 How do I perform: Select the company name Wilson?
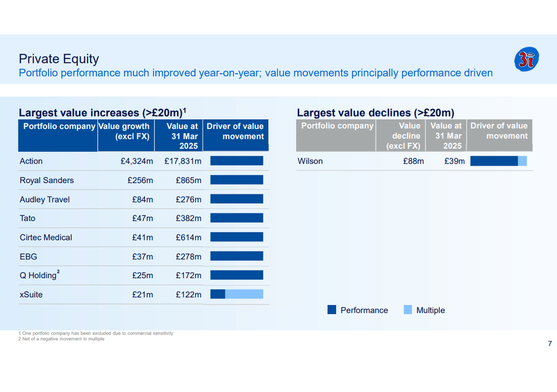(x=310, y=161)
